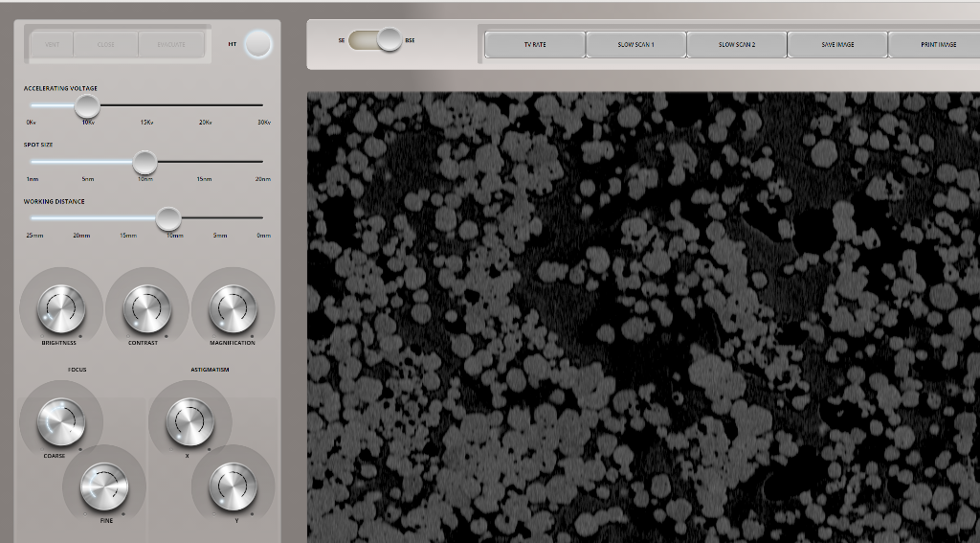
Task: Select SLOW SCAN 1 mode
Action: coord(635,44)
